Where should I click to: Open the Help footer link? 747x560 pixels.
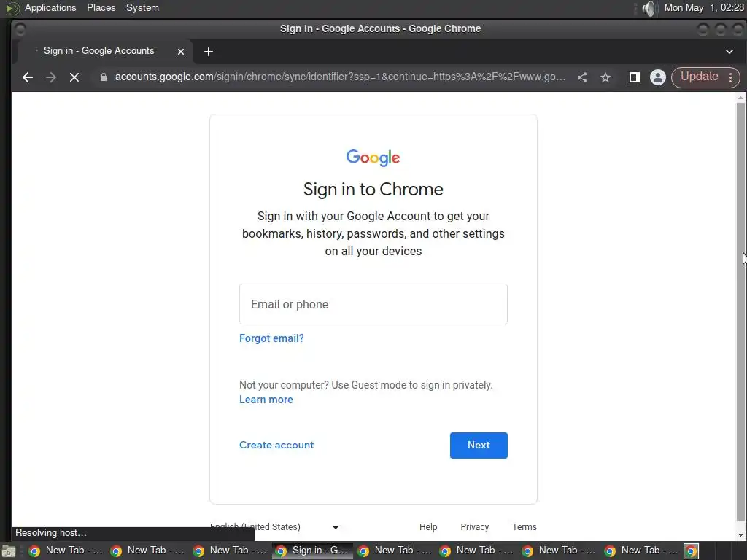pos(428,526)
